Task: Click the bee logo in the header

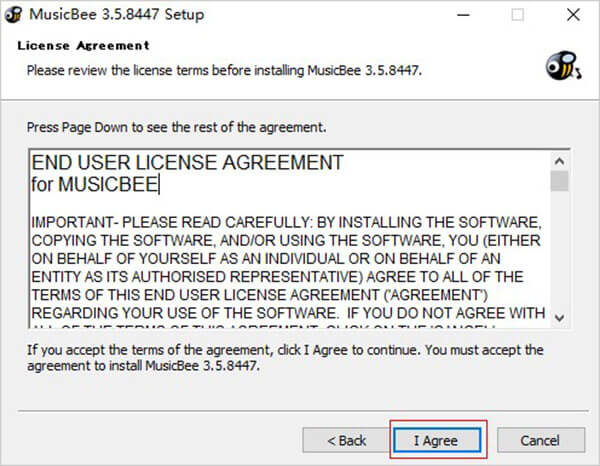Action: point(563,66)
